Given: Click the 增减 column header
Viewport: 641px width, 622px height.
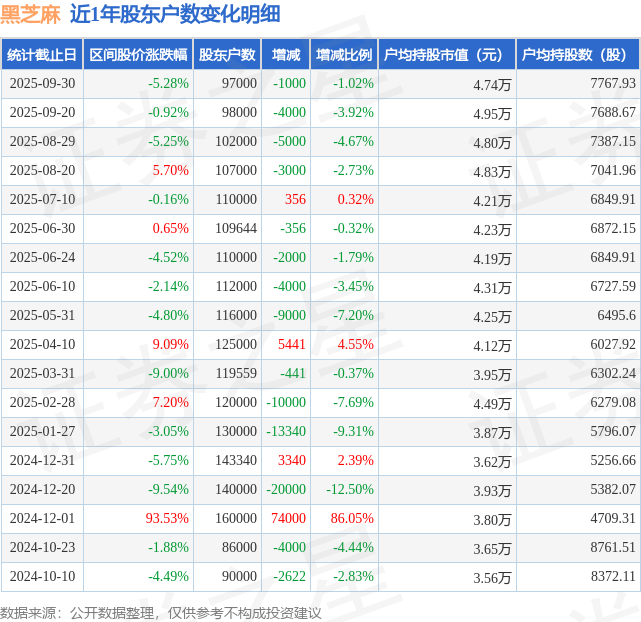Looking at the screenshot, I should coord(286,55).
